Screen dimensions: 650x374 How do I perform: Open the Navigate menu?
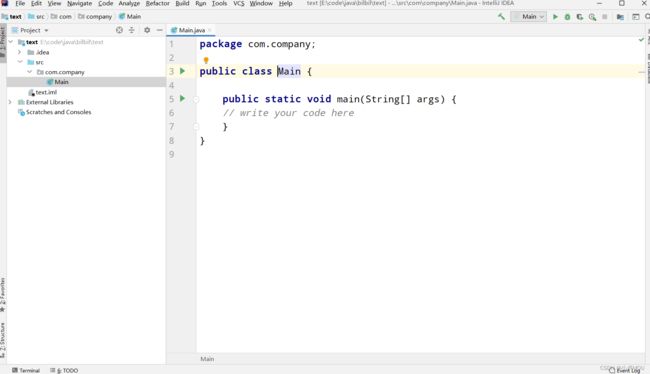[x=80, y=3]
